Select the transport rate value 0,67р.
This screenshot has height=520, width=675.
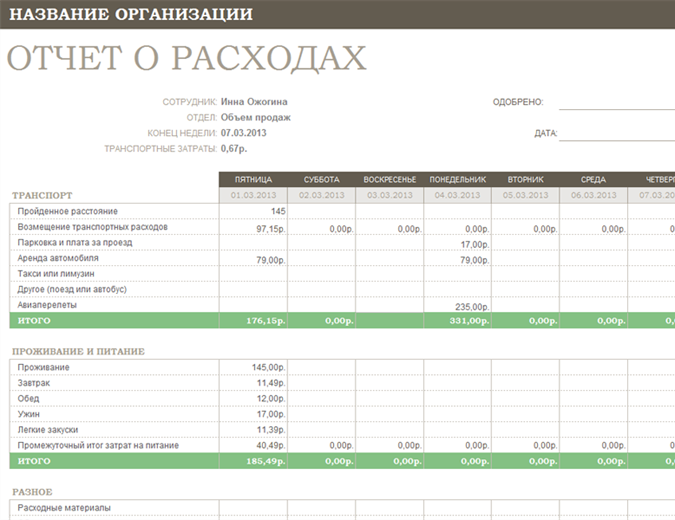point(234,148)
